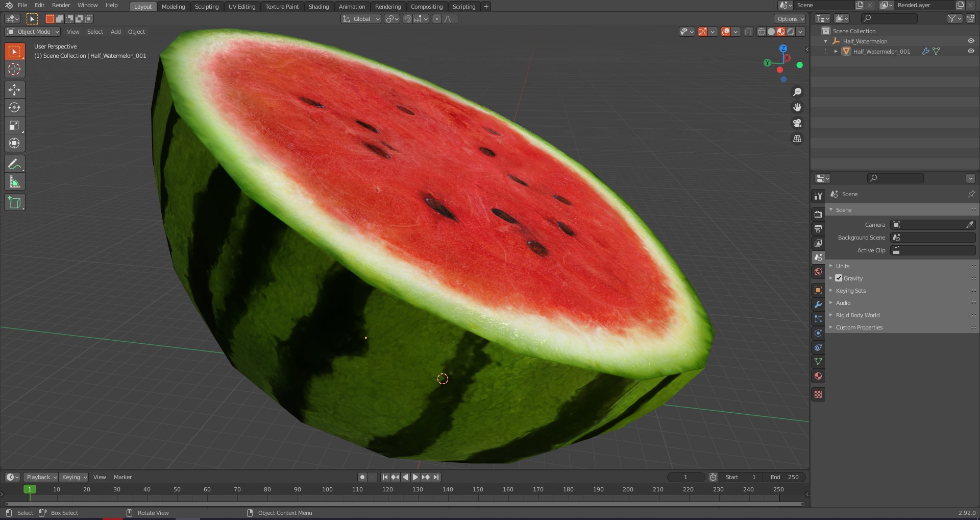Switch to UV Editing workspace tab
The image size is (980, 520).
tap(242, 7)
